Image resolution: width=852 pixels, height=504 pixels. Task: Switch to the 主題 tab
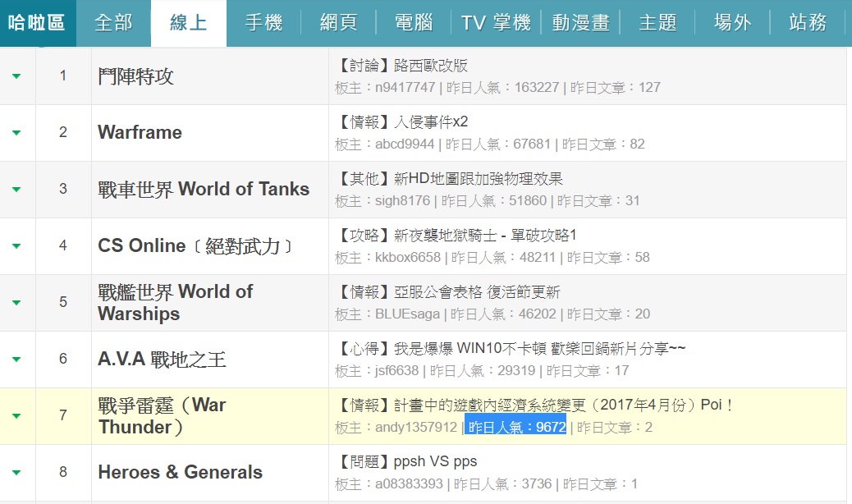[657, 23]
